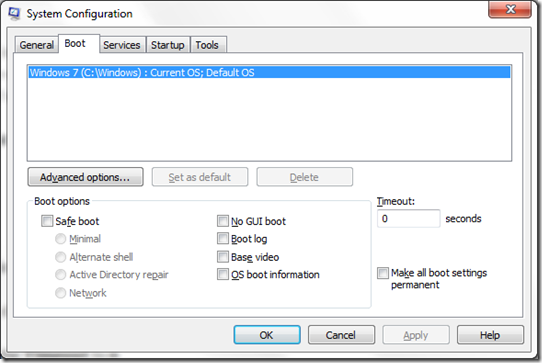Select the Tools tab
This screenshot has width=542, height=363.
(207, 45)
